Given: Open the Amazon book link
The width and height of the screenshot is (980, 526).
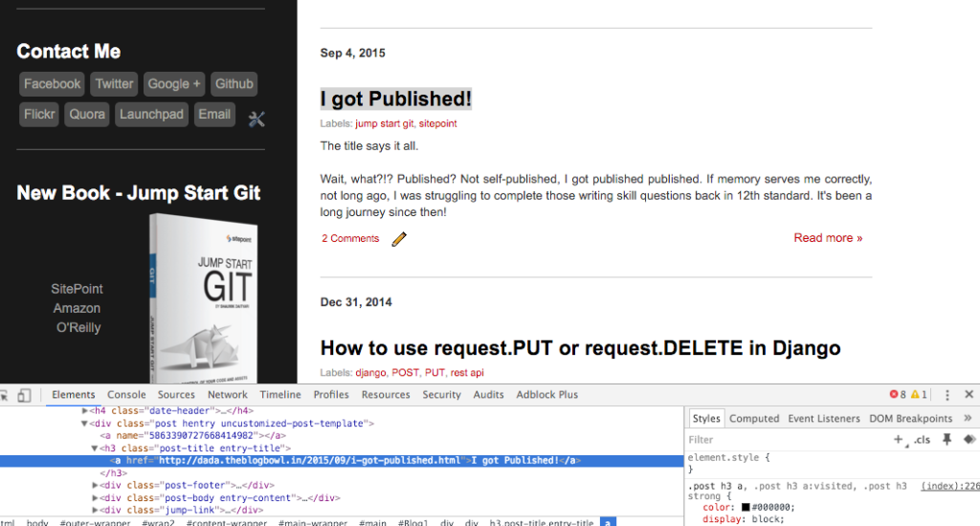Looking at the screenshot, I should [77, 308].
